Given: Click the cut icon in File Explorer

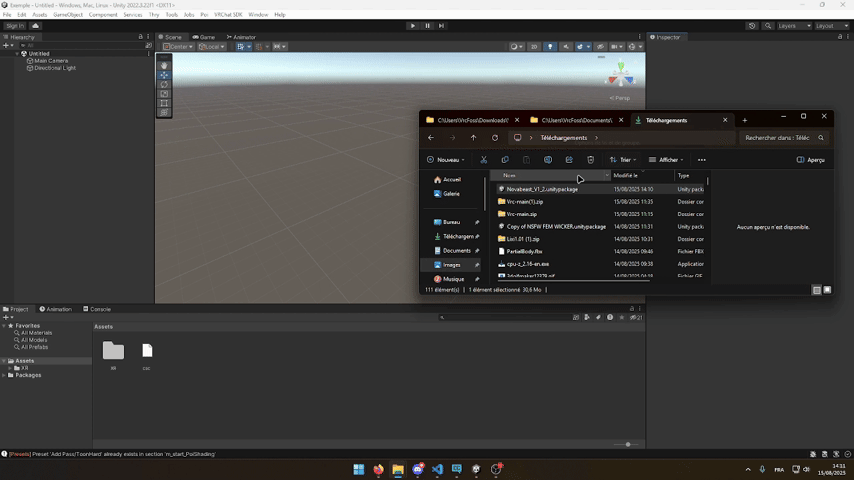Looking at the screenshot, I should point(483,160).
